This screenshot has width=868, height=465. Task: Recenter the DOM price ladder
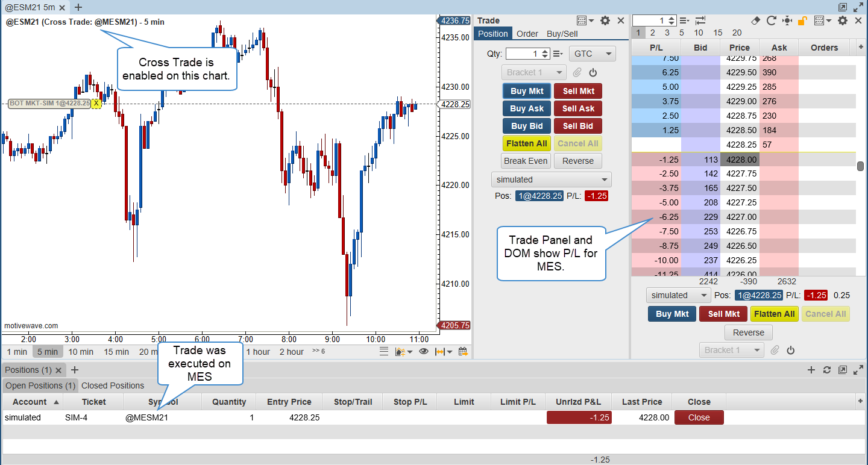tap(787, 20)
